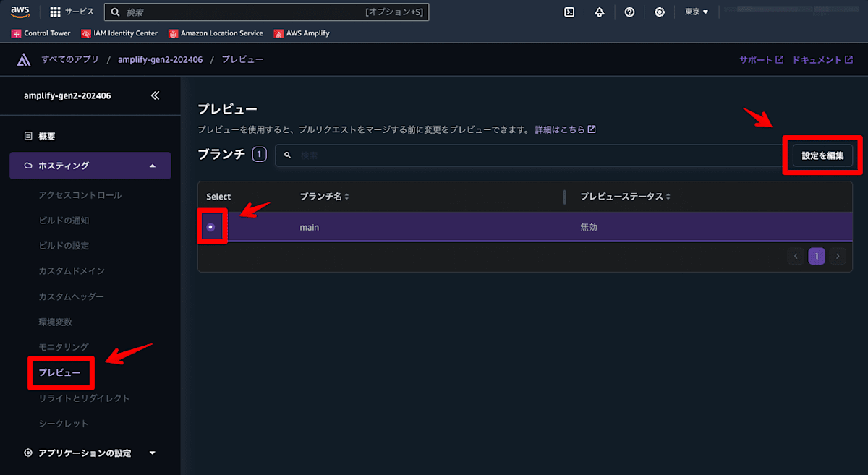This screenshot has height=475, width=868.
Task: Open the CloudShell terminal icon
Action: click(x=570, y=12)
